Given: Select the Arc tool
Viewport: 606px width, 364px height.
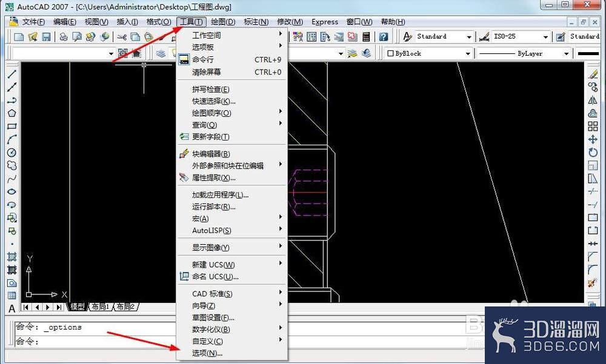Looking at the screenshot, I should pos(12,139).
